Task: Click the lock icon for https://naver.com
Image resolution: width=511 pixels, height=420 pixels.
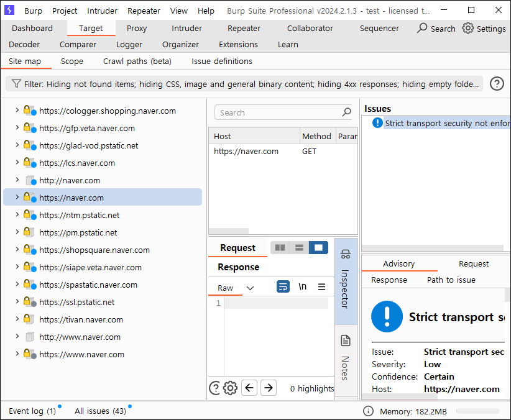Action: [29, 198]
